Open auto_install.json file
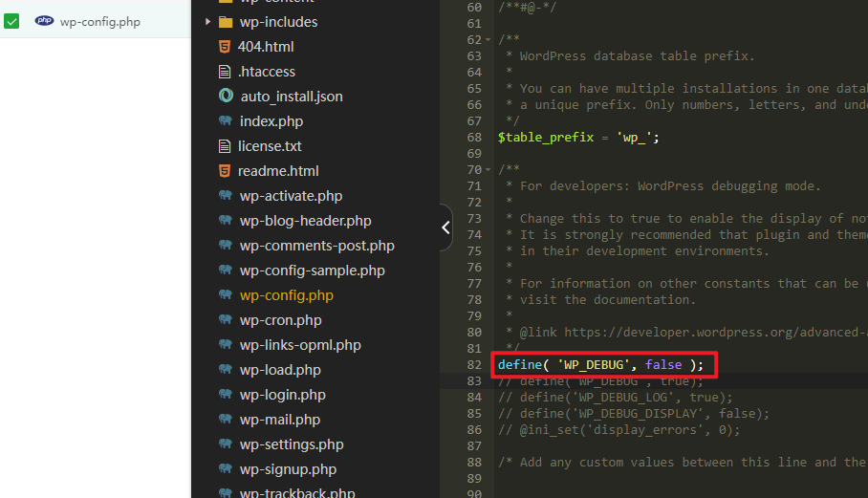Image resolution: width=868 pixels, height=498 pixels. click(x=292, y=97)
